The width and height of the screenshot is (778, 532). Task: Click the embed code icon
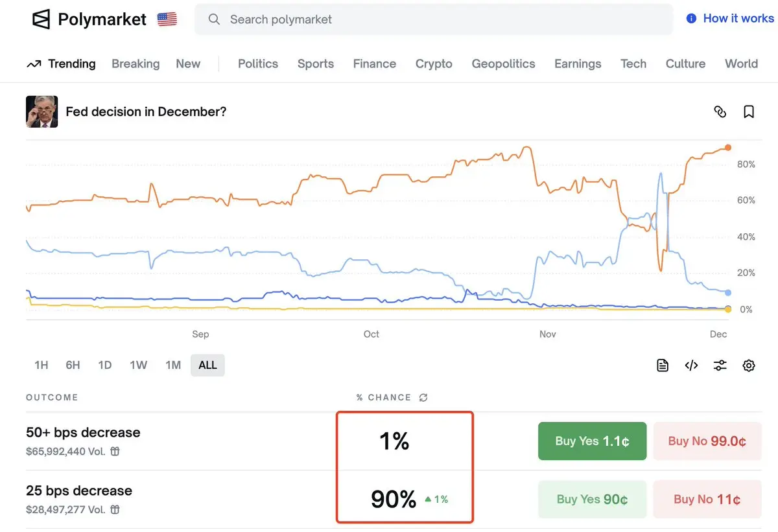(691, 365)
